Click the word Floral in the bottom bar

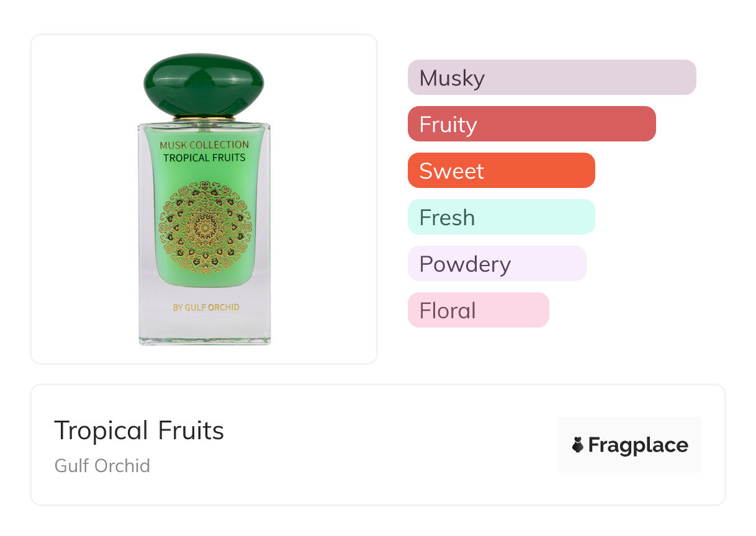[448, 311]
